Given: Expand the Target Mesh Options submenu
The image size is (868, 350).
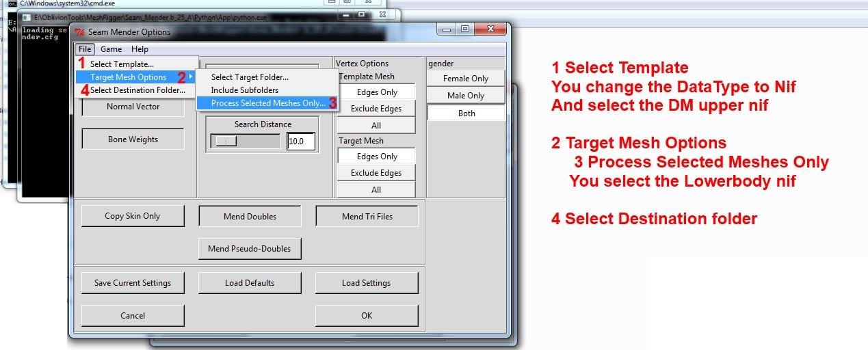Looking at the screenshot, I should [x=137, y=77].
